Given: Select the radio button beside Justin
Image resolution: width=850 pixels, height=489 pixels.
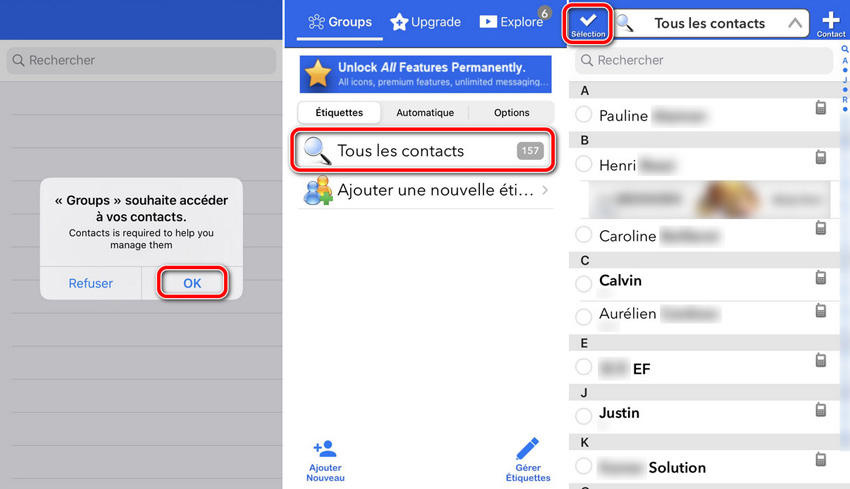Looking at the screenshot, I should pyautogui.click(x=584, y=416).
